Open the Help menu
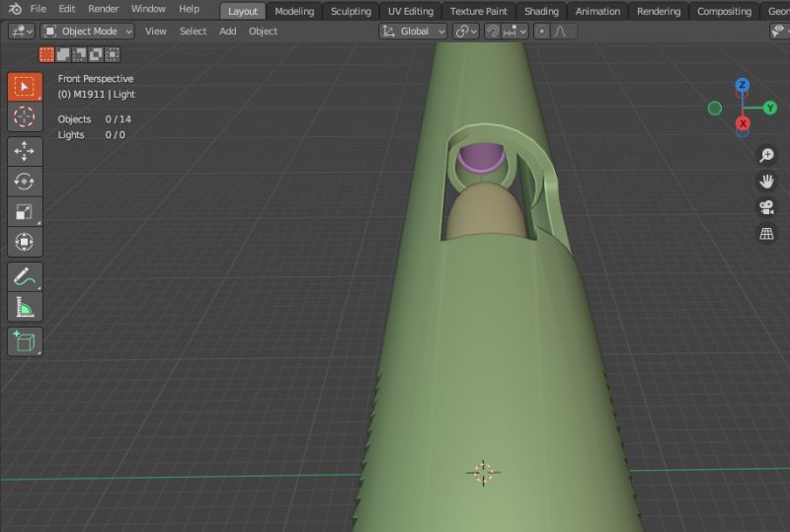 189,9
